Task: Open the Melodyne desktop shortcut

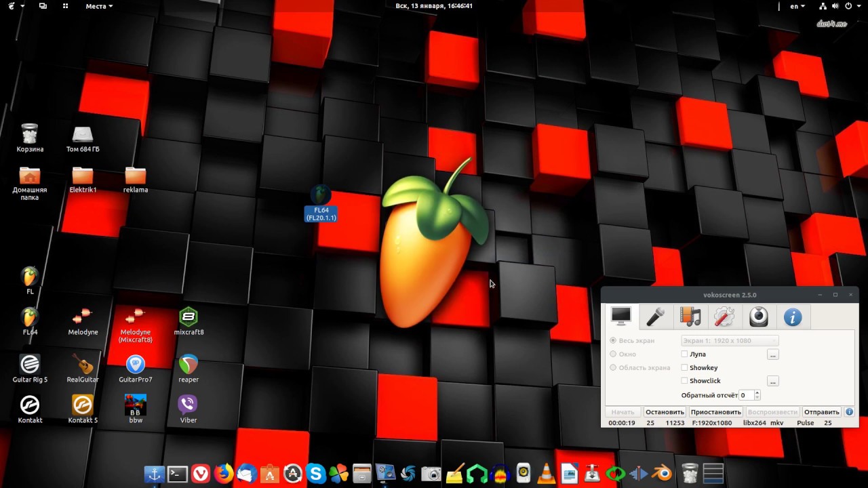Action: click(x=83, y=321)
